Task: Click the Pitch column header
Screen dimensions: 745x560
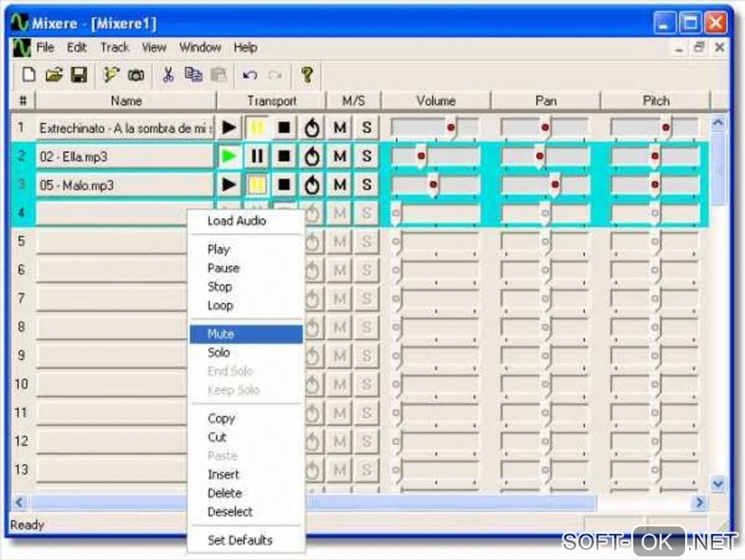Action: pos(656,101)
